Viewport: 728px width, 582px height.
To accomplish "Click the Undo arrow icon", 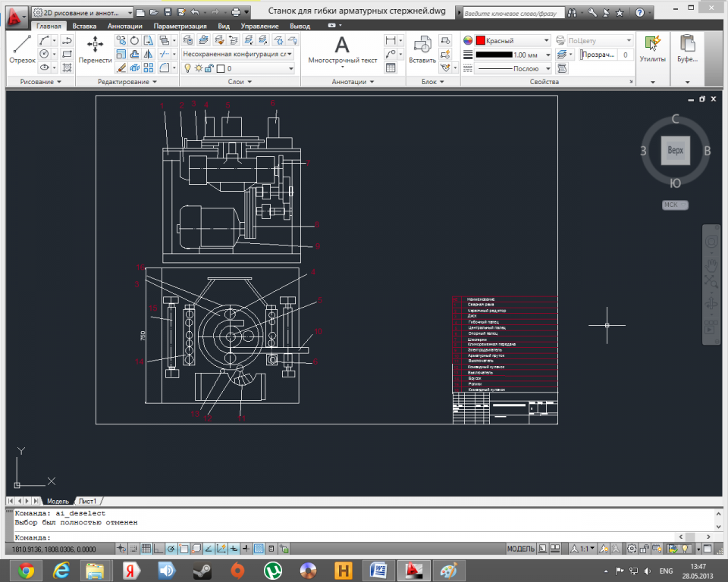I will [195, 13].
